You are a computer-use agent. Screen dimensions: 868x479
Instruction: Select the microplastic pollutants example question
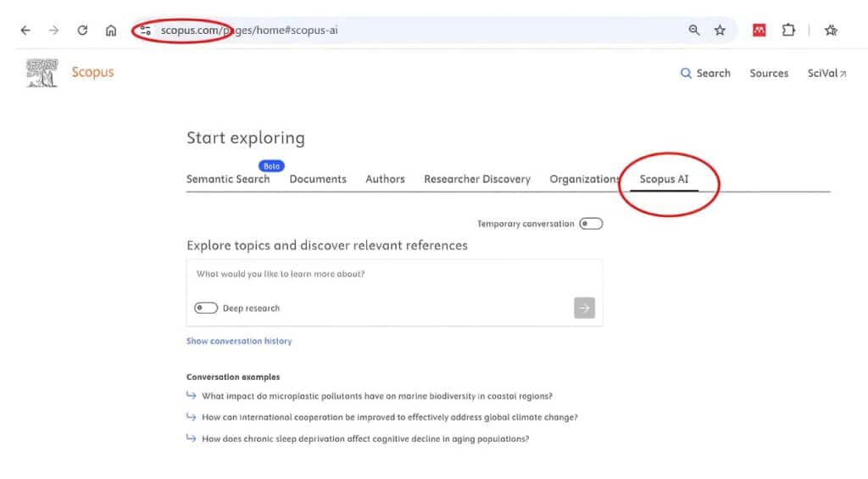(377, 396)
